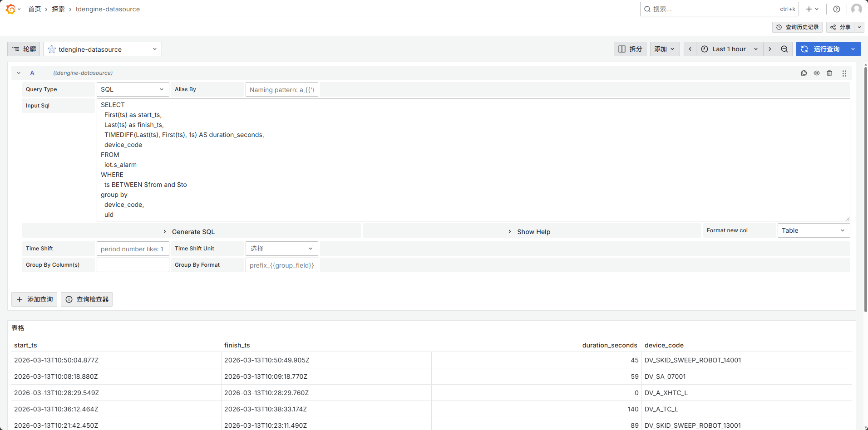Shift time range backward with left arrow
Viewport: 868px width, 430px height.
690,49
